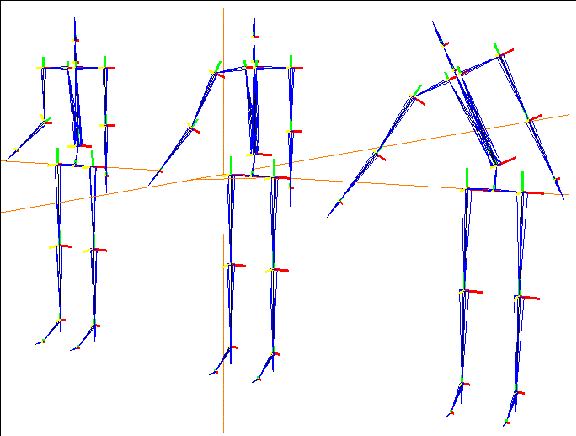Select the middle skeleton's screen-right knee joint
Viewport: 576px width, 436px height.
click(274, 270)
